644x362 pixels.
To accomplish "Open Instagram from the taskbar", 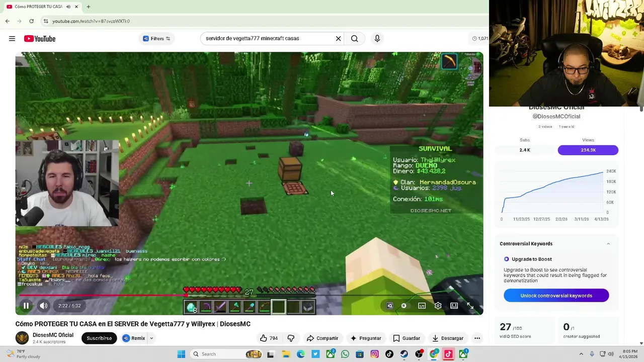I will point(374,354).
